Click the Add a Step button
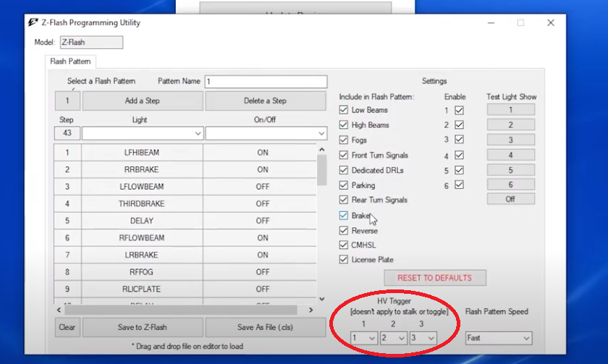The height and width of the screenshot is (364, 608). point(143,101)
